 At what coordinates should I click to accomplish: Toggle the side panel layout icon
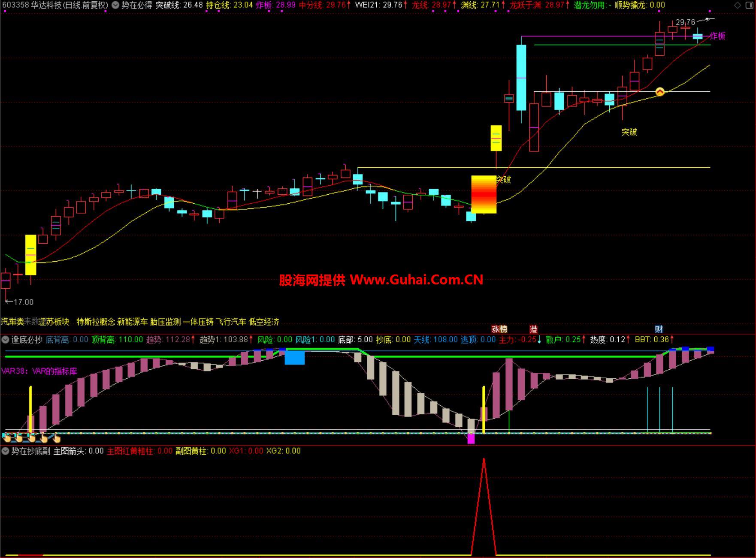point(749,5)
